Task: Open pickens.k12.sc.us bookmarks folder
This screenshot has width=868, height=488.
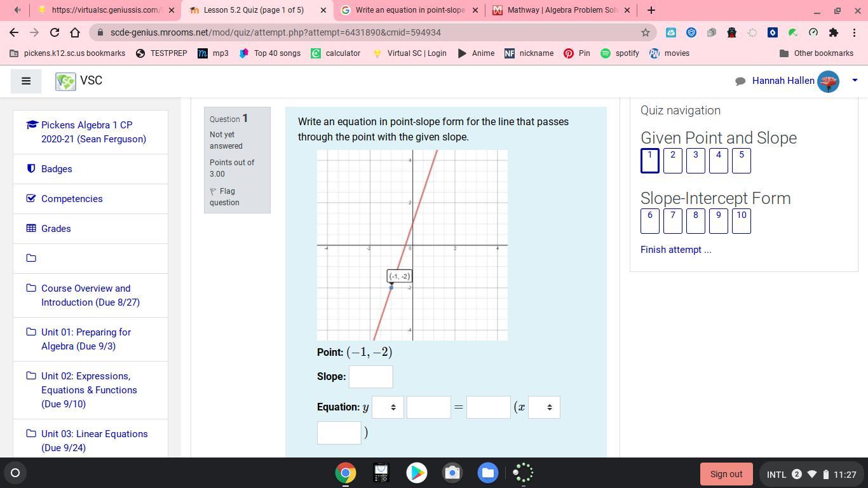Action: pos(67,53)
